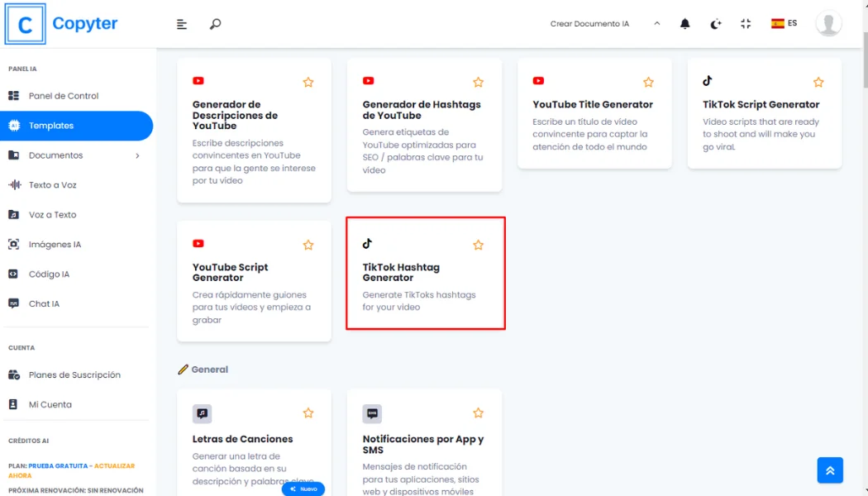Viewport: 868px width, 496px height.
Task: Click the scroll-to-top arrow button
Action: pos(830,470)
